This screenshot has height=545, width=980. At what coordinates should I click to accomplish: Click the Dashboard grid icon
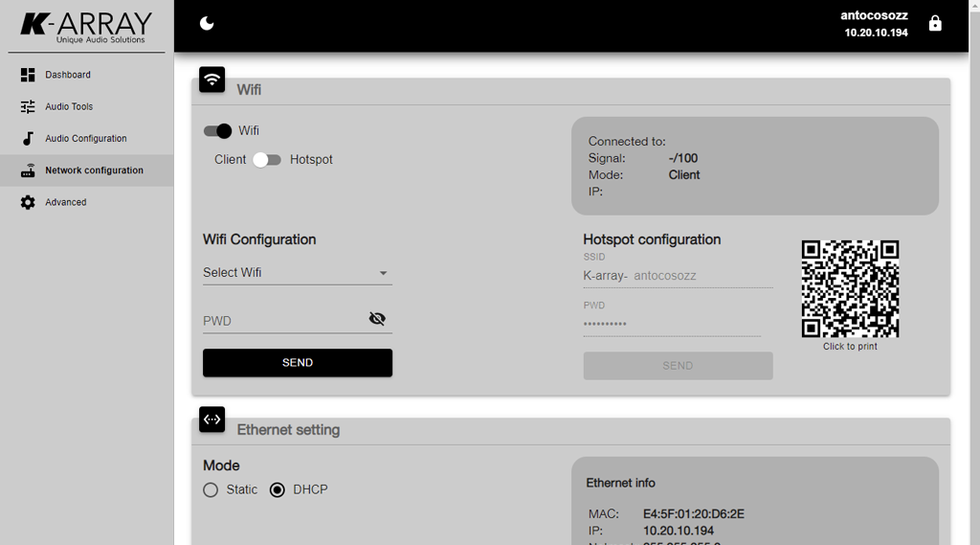pyautogui.click(x=28, y=75)
